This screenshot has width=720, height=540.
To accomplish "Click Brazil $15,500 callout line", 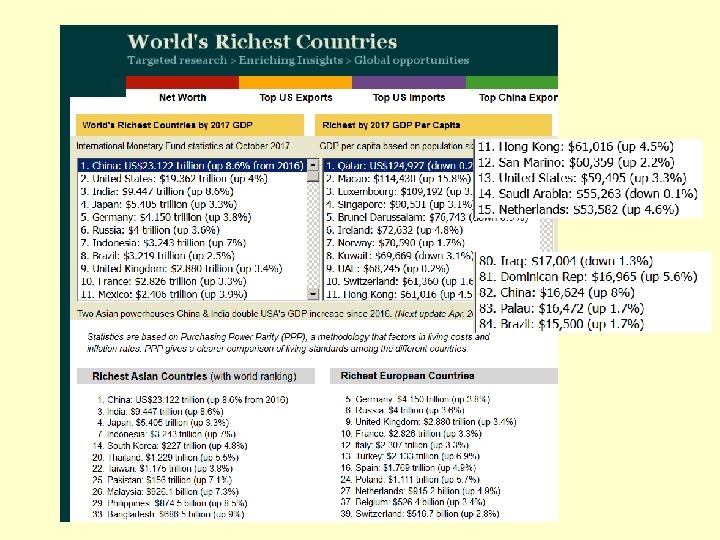I will tap(562, 324).
